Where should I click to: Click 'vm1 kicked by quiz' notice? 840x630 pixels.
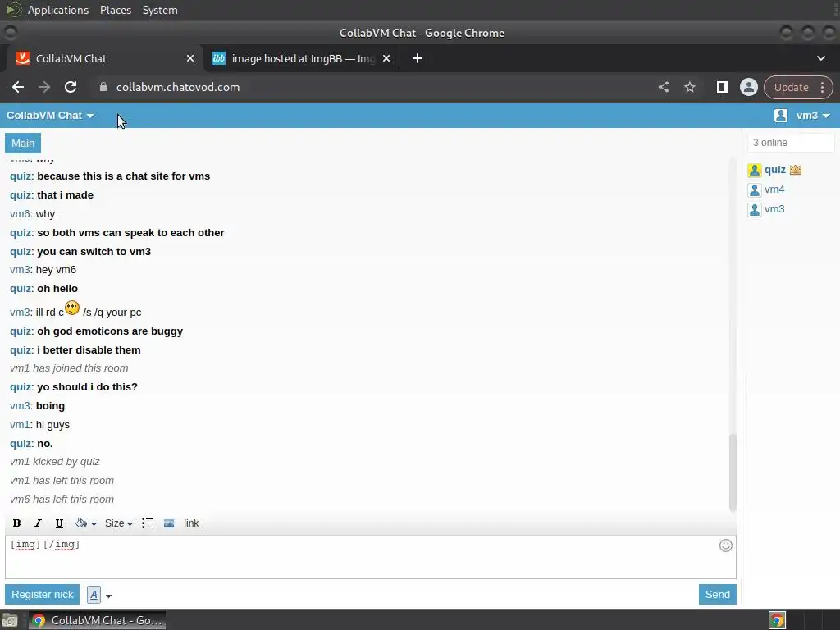pos(55,461)
